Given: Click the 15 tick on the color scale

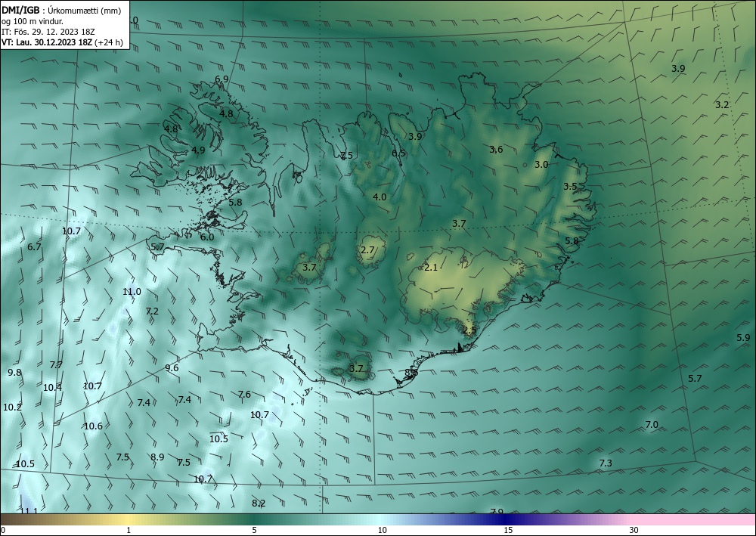Looking at the screenshot, I should pyautogui.click(x=508, y=531).
